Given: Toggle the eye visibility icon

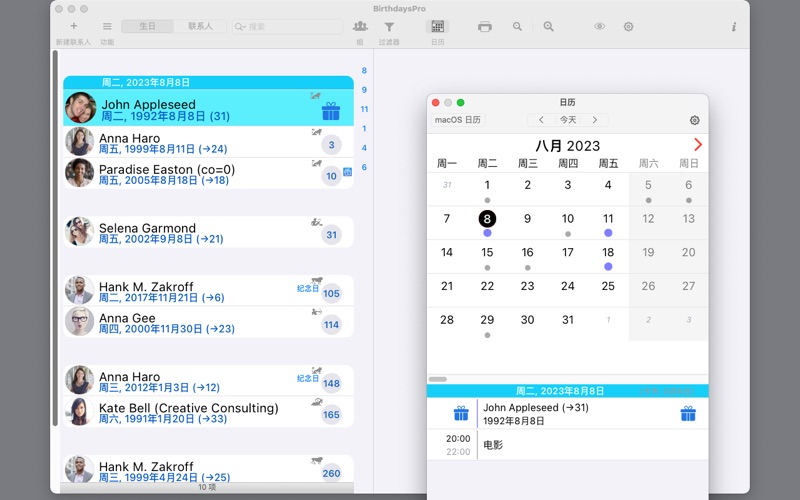Looking at the screenshot, I should (x=599, y=27).
